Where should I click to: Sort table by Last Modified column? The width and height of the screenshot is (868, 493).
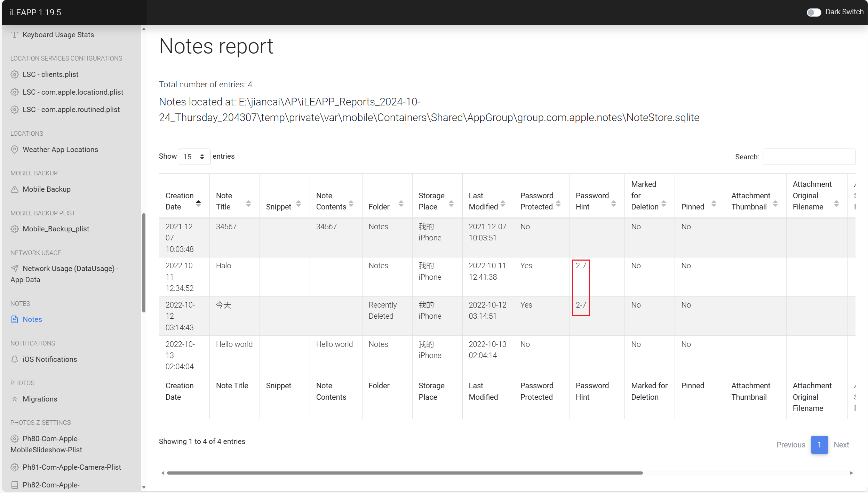tap(488, 196)
